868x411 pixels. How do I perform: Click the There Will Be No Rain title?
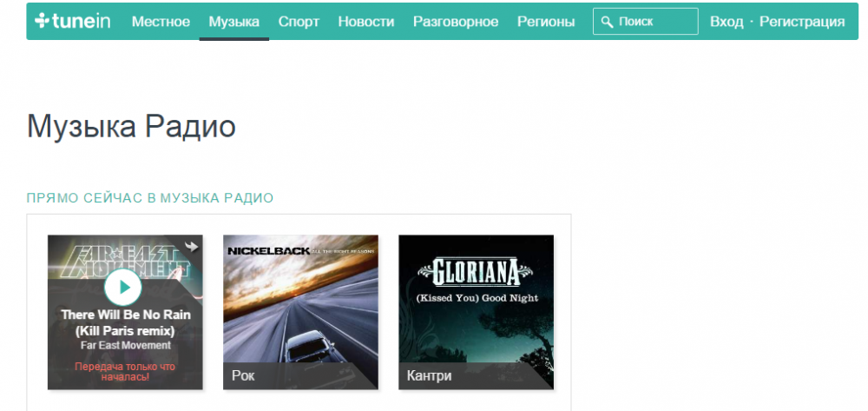pos(126,322)
